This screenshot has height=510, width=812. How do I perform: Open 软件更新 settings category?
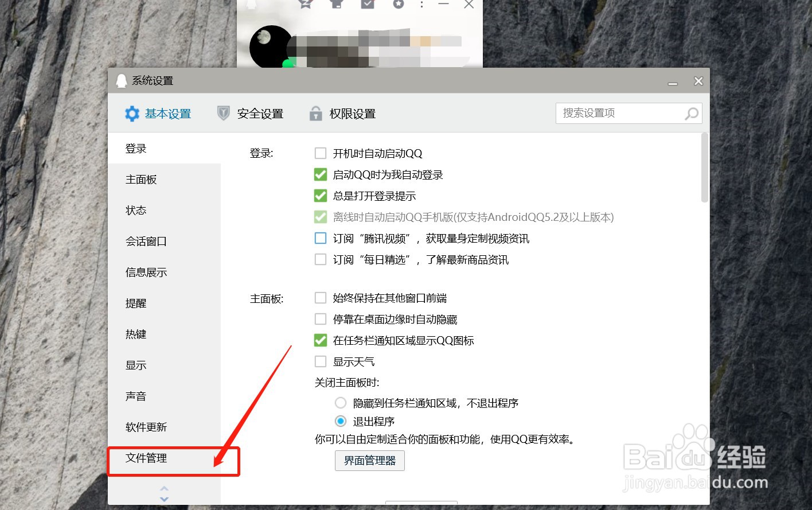click(164, 427)
